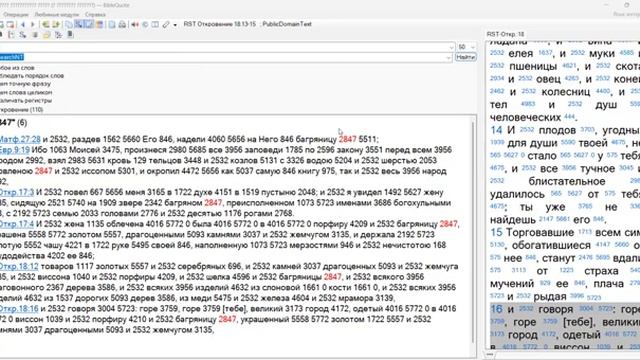Image resolution: width=640 pixels, height=360 pixels.
Task: Open the Откр.18:12 result link
Action: (19, 267)
